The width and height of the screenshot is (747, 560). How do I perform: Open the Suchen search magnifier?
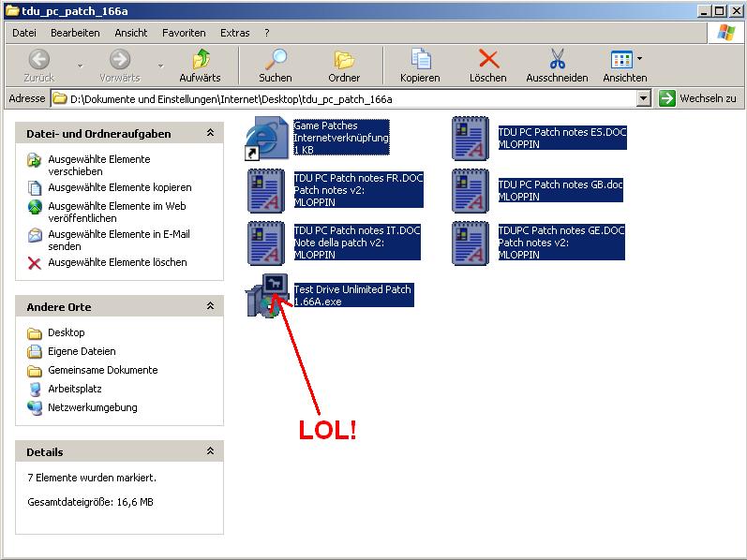click(x=276, y=60)
